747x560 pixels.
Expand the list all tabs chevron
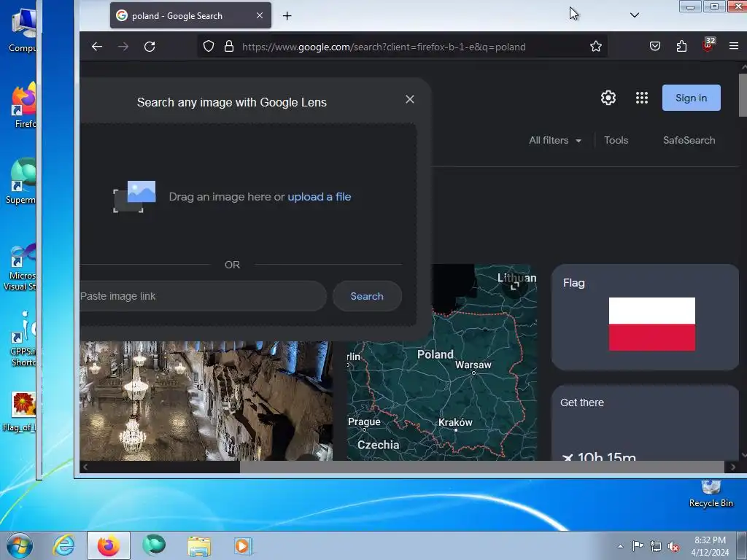click(x=635, y=15)
